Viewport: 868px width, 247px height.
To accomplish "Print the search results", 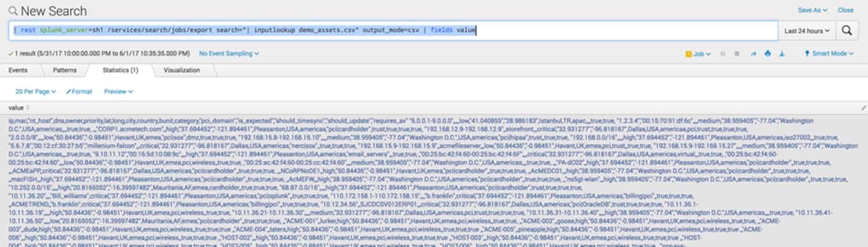I will coord(768,54).
